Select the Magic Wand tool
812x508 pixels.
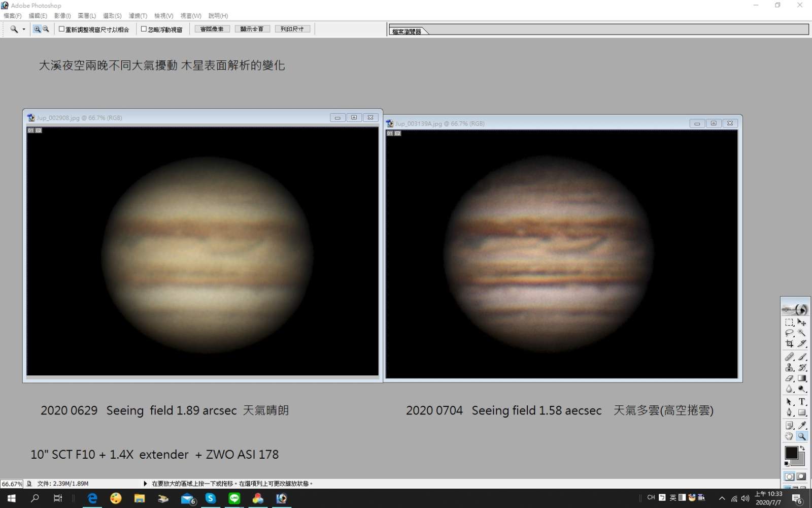point(802,333)
